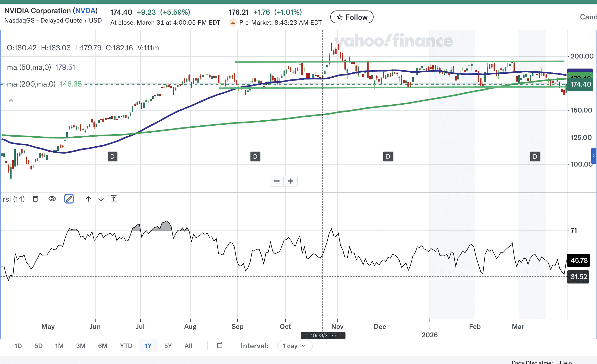
Task: Select the 6M time range tab
Action: pyautogui.click(x=103, y=346)
